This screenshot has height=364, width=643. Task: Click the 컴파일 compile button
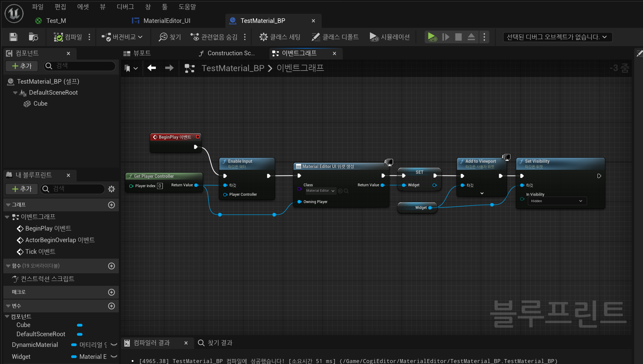pyautogui.click(x=68, y=37)
